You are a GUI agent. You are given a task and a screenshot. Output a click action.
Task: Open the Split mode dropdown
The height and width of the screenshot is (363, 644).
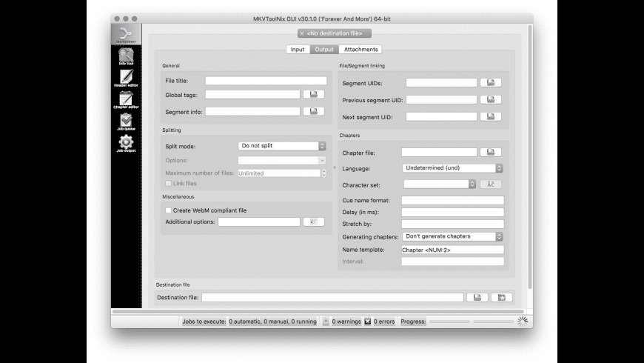(x=282, y=146)
